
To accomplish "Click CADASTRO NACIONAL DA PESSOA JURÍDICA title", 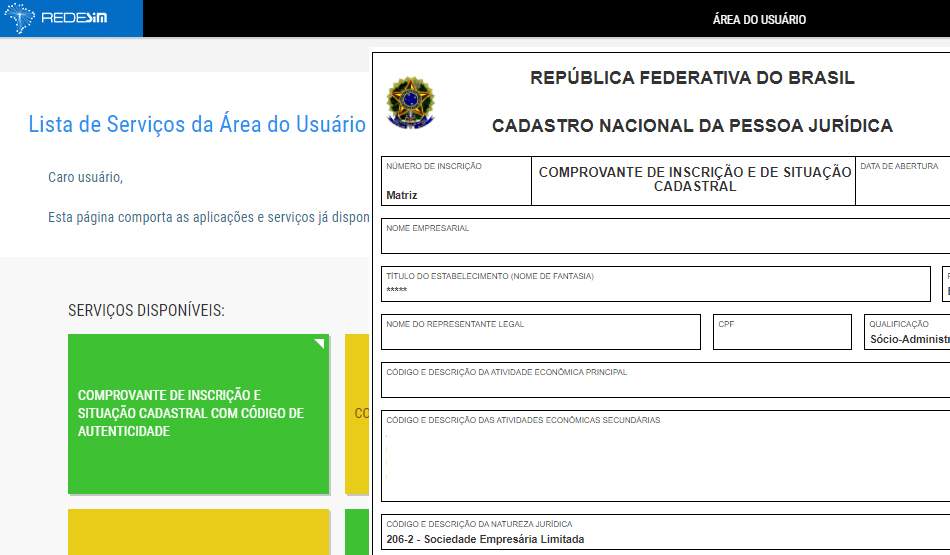I will pos(692,125).
